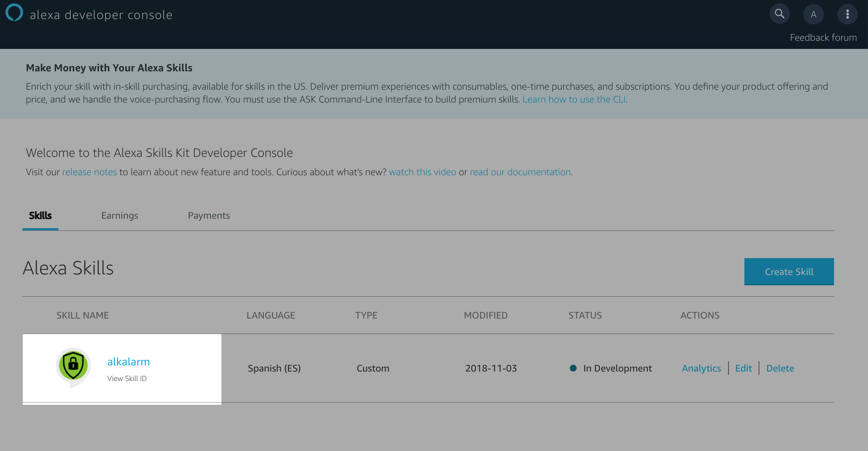
Task: Click the Analytics action icon for alkalarm
Action: (700, 368)
